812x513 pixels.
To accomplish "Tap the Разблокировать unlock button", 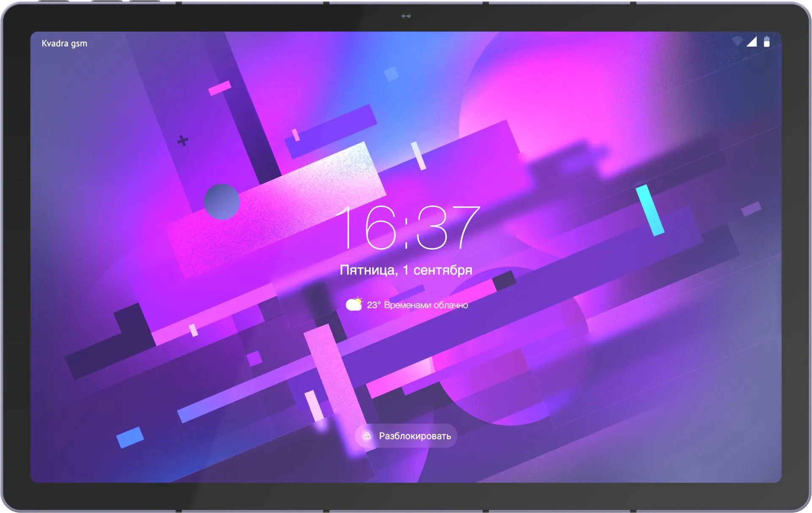I will tap(406, 436).
